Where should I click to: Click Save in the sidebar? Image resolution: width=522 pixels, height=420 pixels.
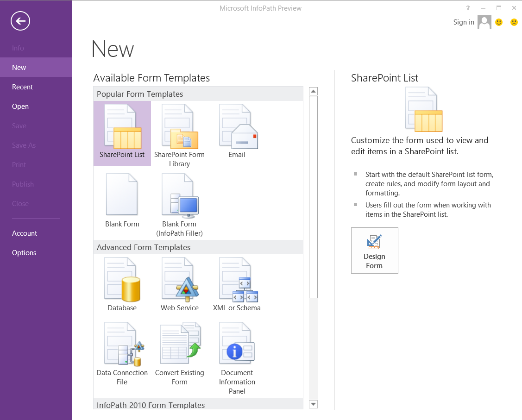click(36, 126)
